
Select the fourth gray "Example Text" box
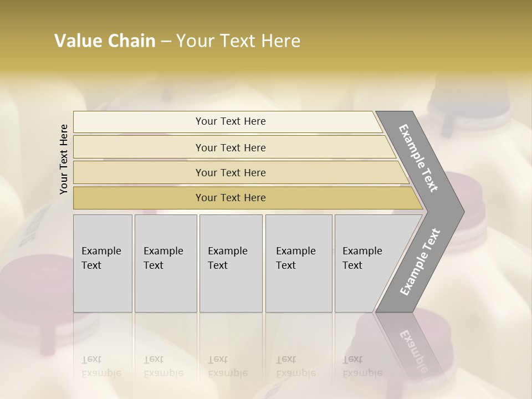(x=298, y=263)
